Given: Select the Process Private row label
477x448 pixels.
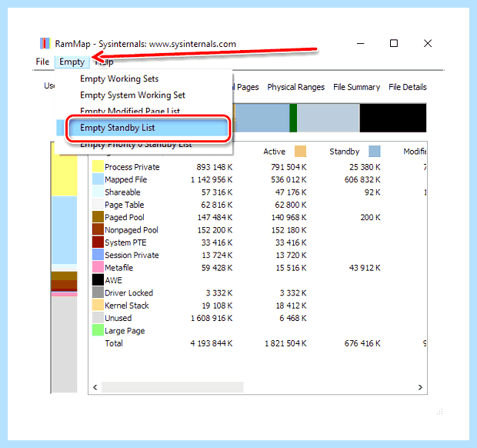Looking at the screenshot, I should coord(132,167).
